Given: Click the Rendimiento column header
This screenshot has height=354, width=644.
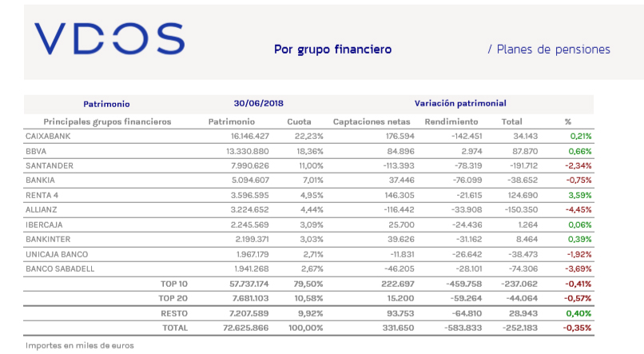Looking at the screenshot, I should (451, 121).
